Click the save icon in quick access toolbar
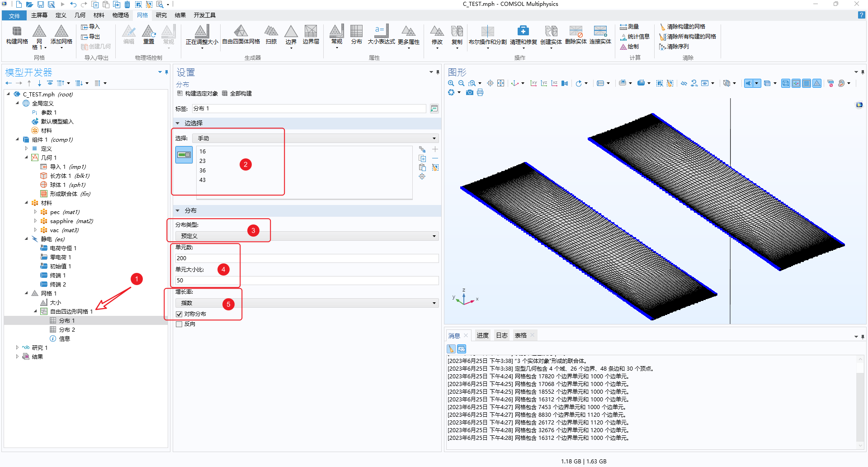The image size is (868, 467). pos(41,5)
